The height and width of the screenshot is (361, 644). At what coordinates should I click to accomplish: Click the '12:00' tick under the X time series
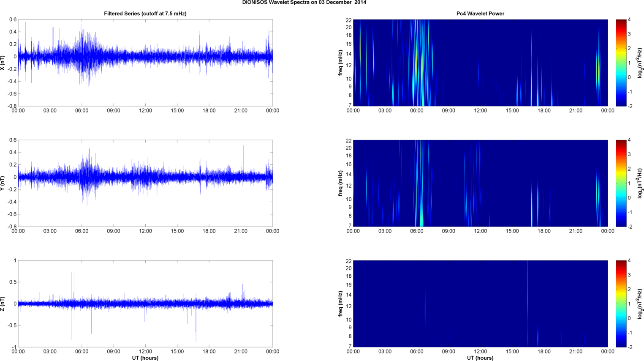[x=145, y=111]
